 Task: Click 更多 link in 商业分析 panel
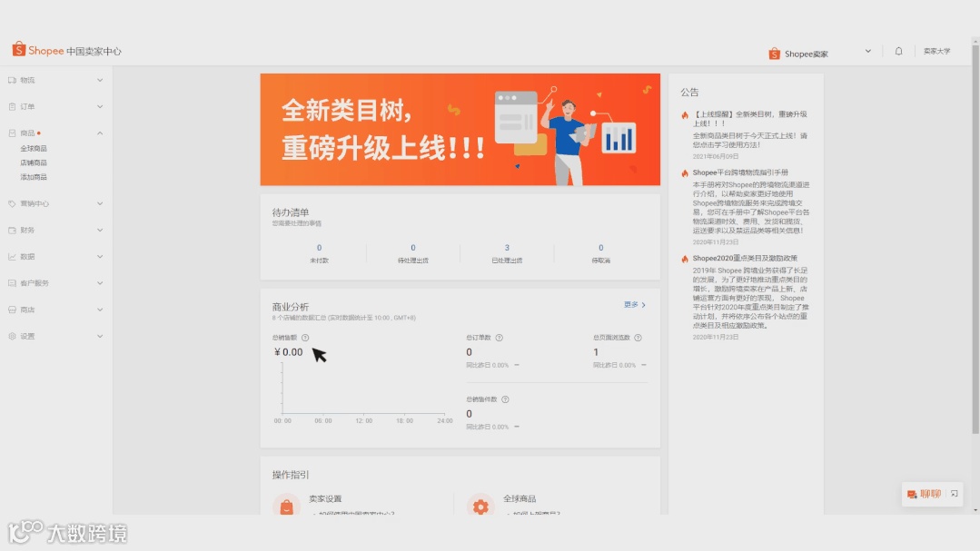tap(634, 305)
